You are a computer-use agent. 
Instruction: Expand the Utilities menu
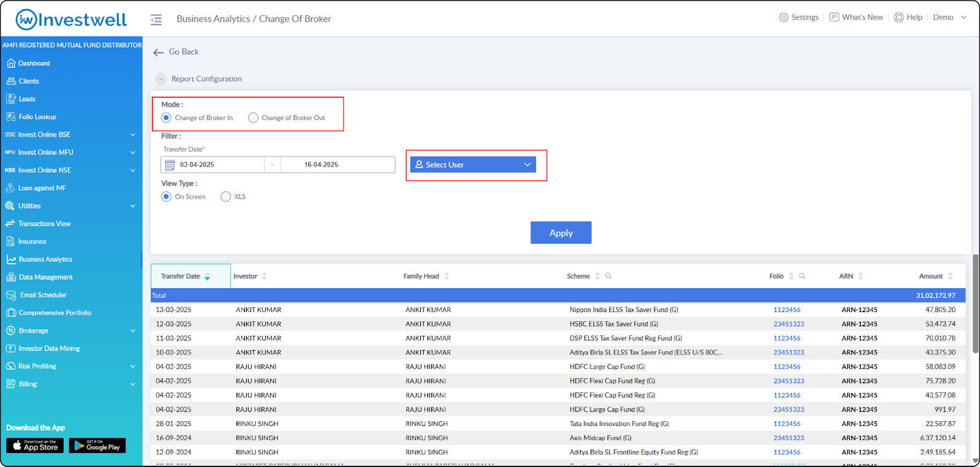pos(133,206)
